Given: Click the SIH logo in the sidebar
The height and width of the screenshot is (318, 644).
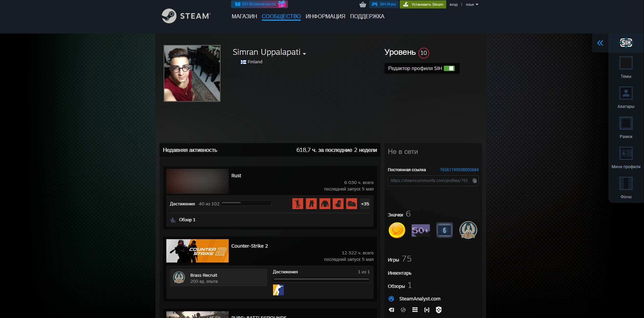Looking at the screenshot, I should click(626, 43).
